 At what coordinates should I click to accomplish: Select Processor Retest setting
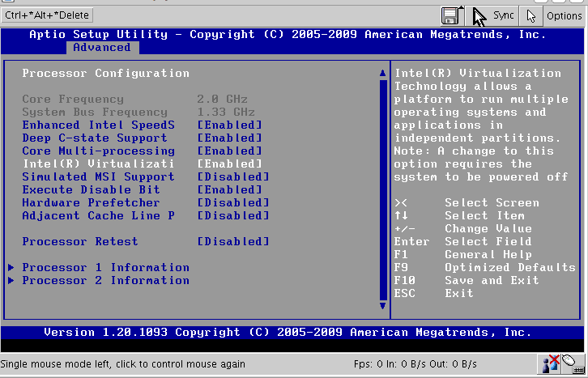pos(80,242)
